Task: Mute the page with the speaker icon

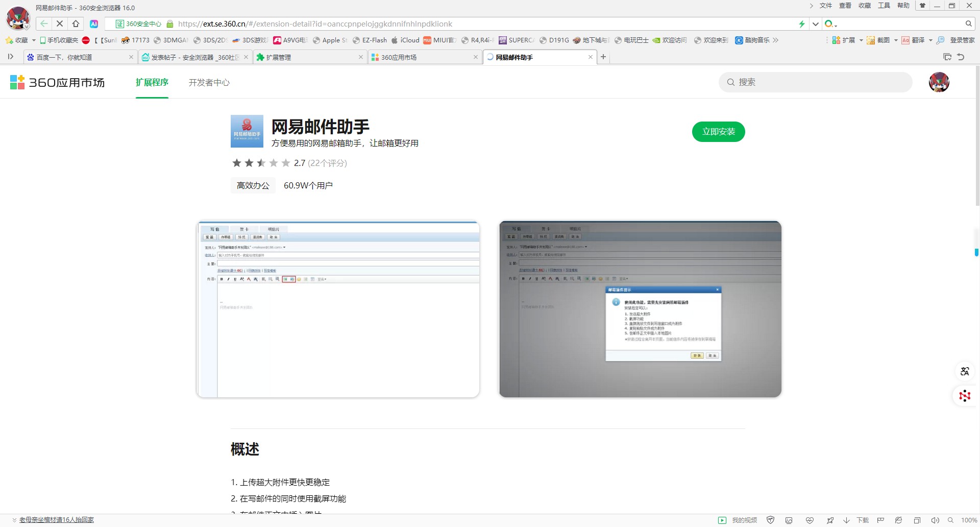Action: [x=935, y=520]
